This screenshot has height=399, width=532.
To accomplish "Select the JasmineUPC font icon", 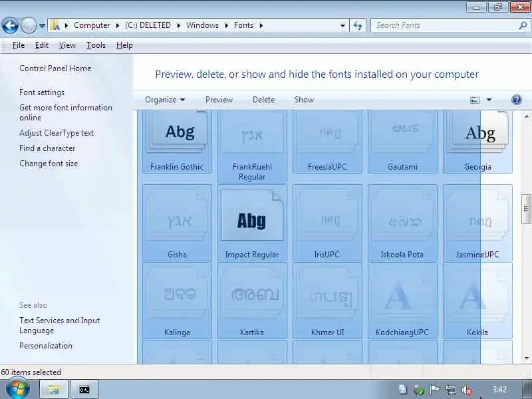I will click(477, 223).
